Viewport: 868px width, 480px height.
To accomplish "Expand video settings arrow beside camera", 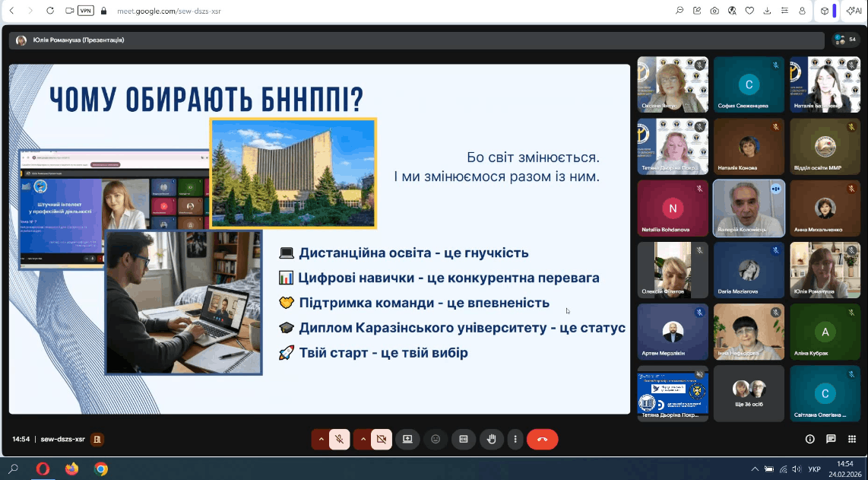I will pyautogui.click(x=363, y=439).
